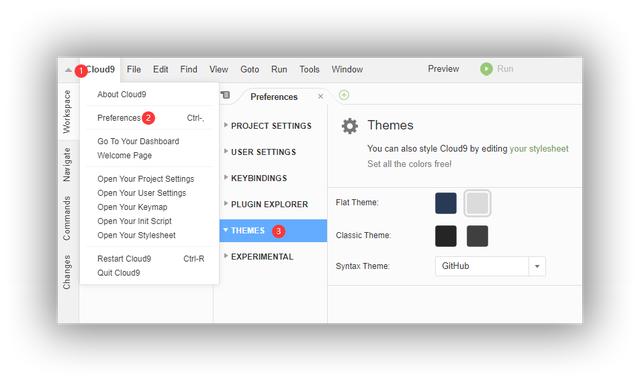Pick the dark gray Classic Theme swatch
The height and width of the screenshot is (381, 640).
[x=477, y=236]
